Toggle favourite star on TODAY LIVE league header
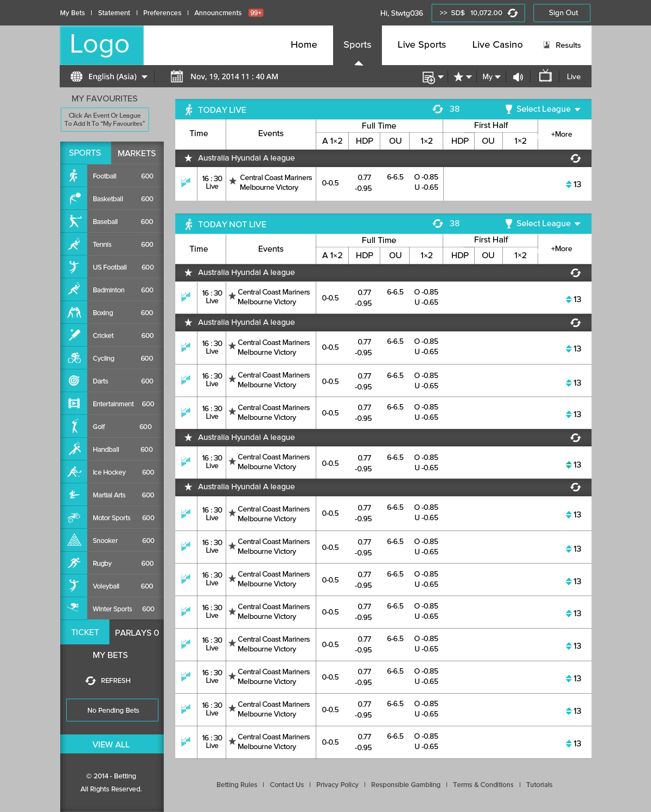Screen dimensions: 651x812 pos(188,158)
